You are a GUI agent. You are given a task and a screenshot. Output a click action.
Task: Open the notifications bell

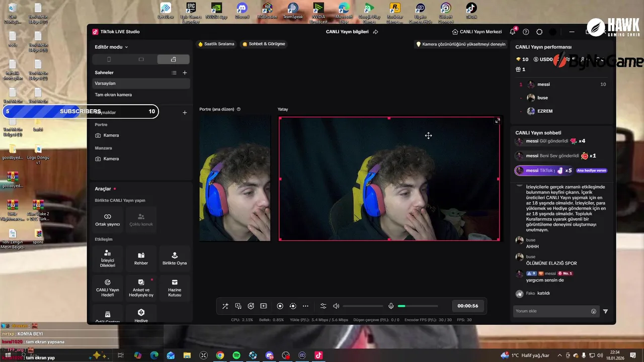click(513, 32)
